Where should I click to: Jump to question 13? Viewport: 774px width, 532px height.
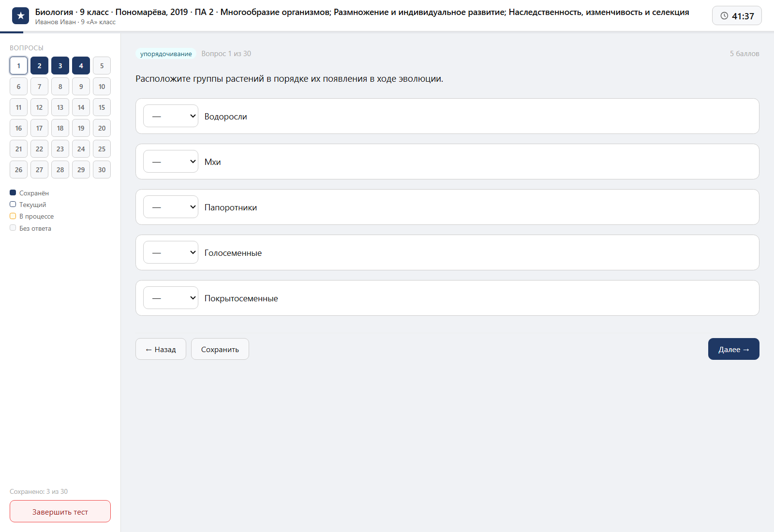click(x=60, y=107)
